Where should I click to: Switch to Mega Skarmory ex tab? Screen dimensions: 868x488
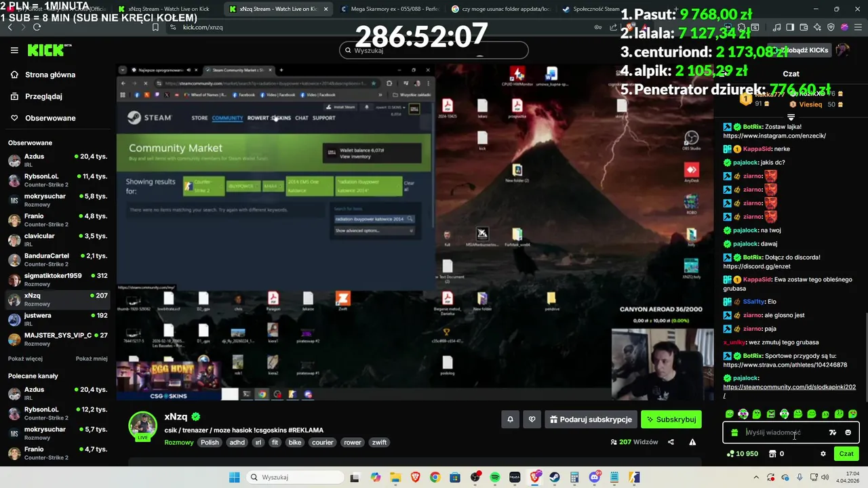[390, 9]
